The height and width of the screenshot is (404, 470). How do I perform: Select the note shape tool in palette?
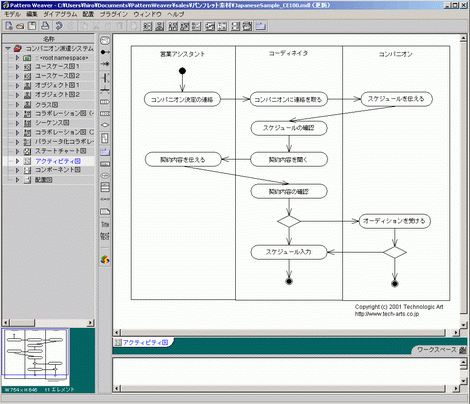pos(105,211)
